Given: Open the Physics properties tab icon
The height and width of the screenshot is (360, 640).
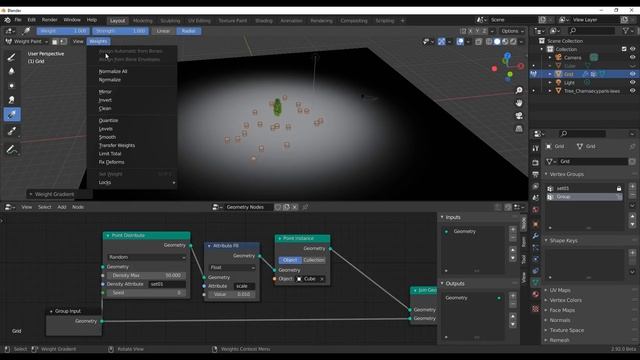Looking at the screenshot, I should click(x=536, y=259).
